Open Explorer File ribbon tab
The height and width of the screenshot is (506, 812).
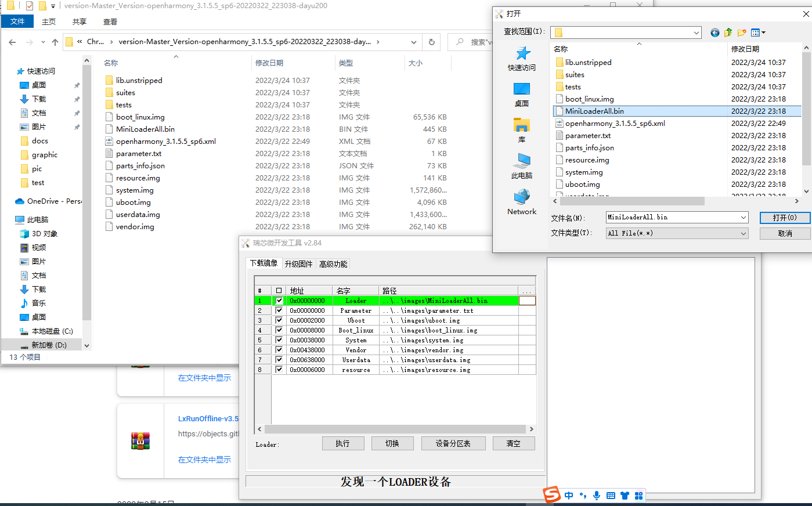click(x=17, y=21)
